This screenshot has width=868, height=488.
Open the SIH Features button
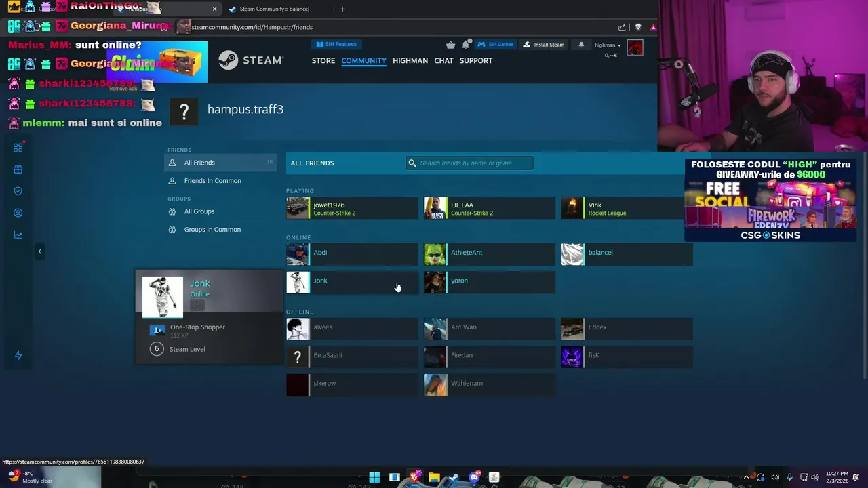click(x=336, y=45)
